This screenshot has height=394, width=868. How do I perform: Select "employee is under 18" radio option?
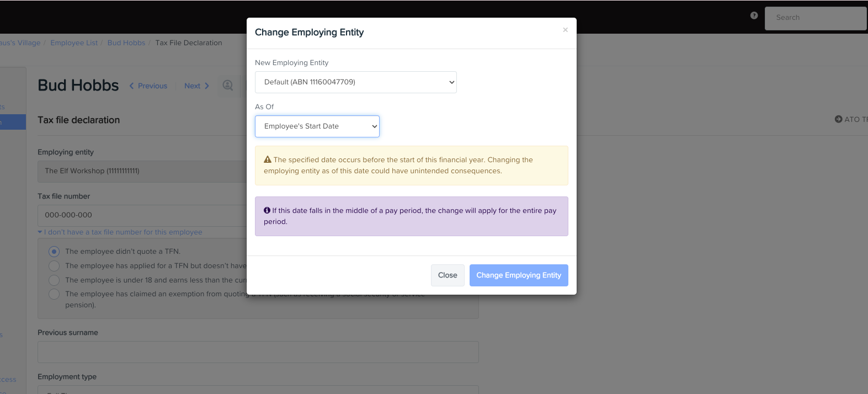pos(54,280)
